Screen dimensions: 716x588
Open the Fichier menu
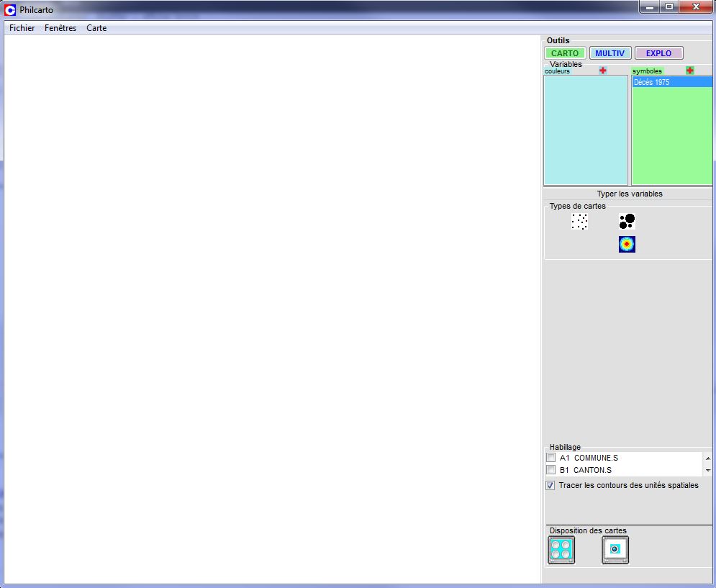coord(22,28)
